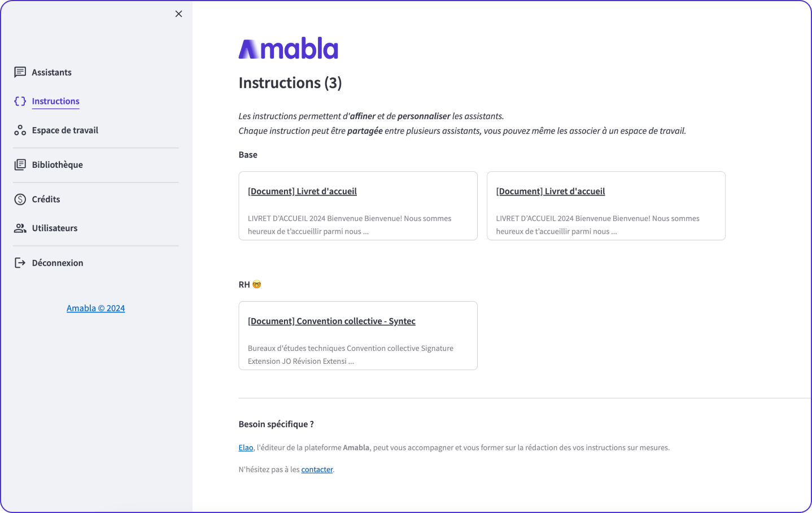Click the Déconnexion logout arrow icon
This screenshot has height=513, width=812.
click(x=20, y=263)
